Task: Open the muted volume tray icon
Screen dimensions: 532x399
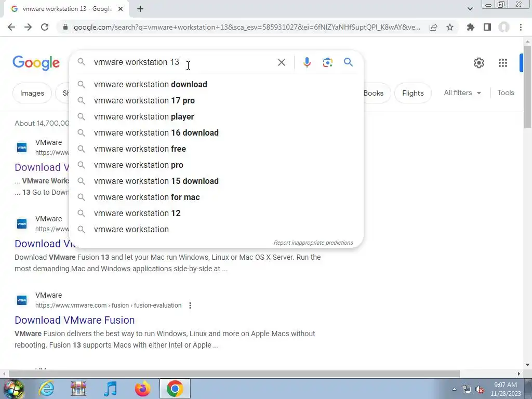Action: click(x=480, y=390)
